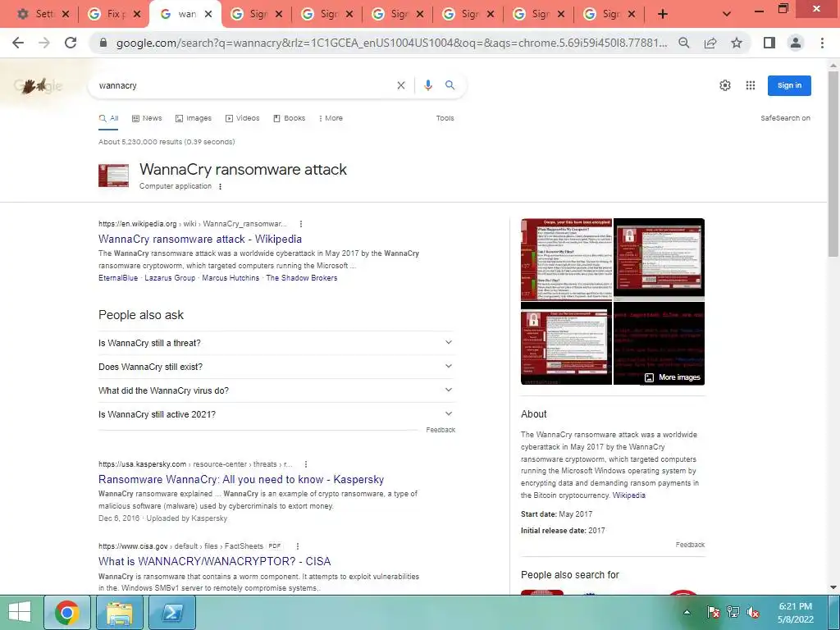Click the taskbar clock showing 6:21 PM
840x630 pixels.
tap(796, 612)
